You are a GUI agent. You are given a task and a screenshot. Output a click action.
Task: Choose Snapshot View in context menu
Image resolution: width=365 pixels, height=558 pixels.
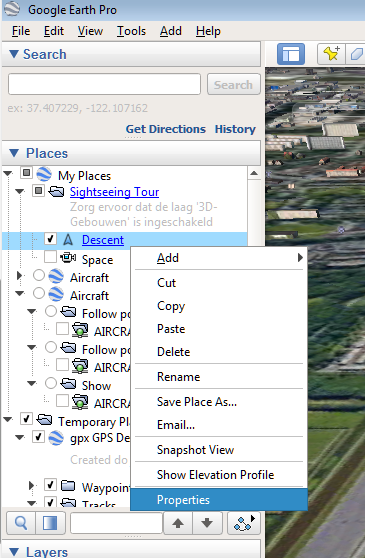point(219,450)
